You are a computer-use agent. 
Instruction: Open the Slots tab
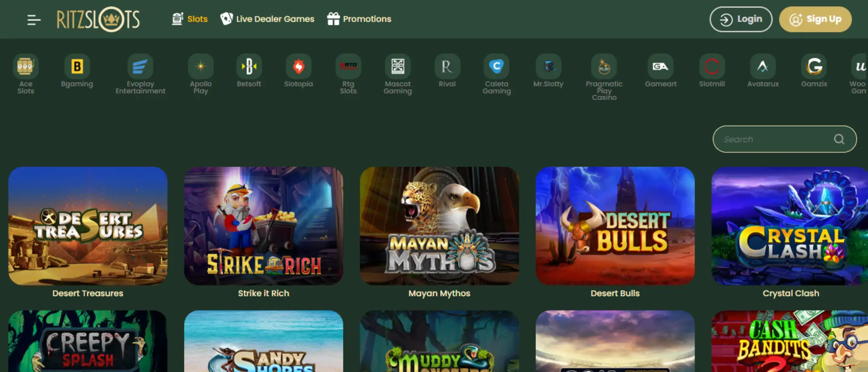pyautogui.click(x=190, y=19)
